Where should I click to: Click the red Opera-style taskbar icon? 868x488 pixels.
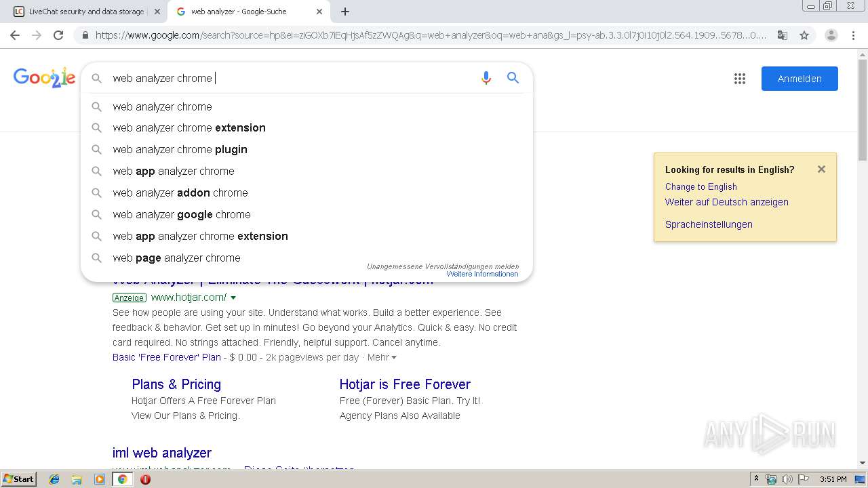[x=145, y=479]
